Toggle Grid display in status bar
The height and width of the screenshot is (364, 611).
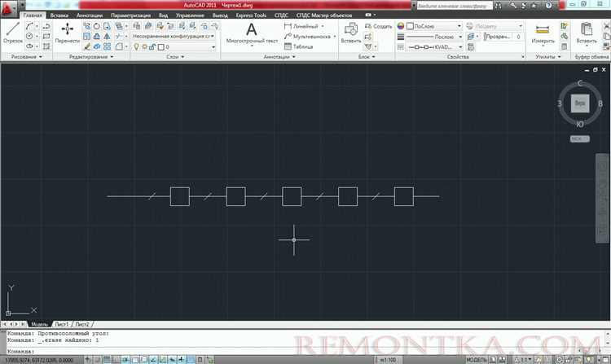point(107,360)
